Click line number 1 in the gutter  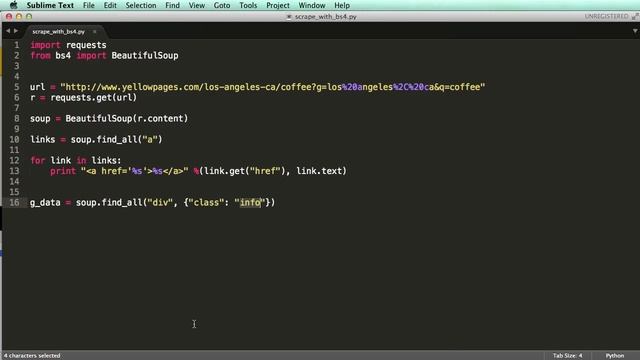tap(16, 45)
